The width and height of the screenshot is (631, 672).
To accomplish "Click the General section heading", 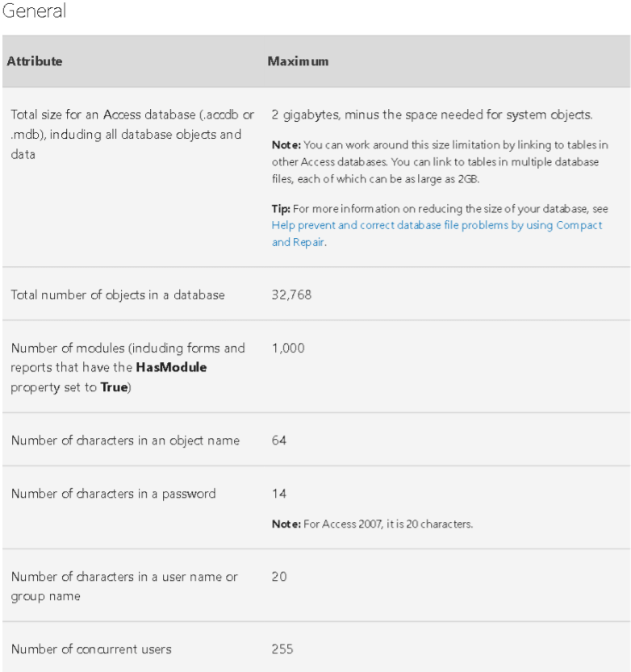I will pyautogui.click(x=34, y=10).
